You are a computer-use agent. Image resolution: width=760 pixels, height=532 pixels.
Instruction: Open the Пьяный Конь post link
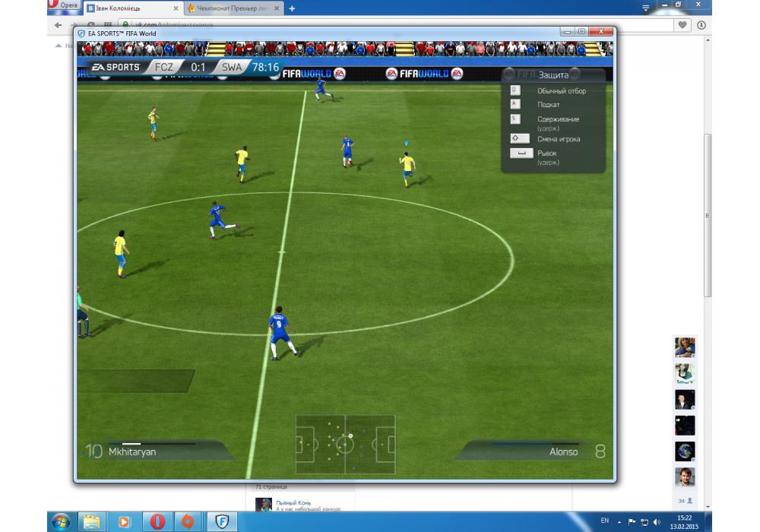[x=293, y=503]
